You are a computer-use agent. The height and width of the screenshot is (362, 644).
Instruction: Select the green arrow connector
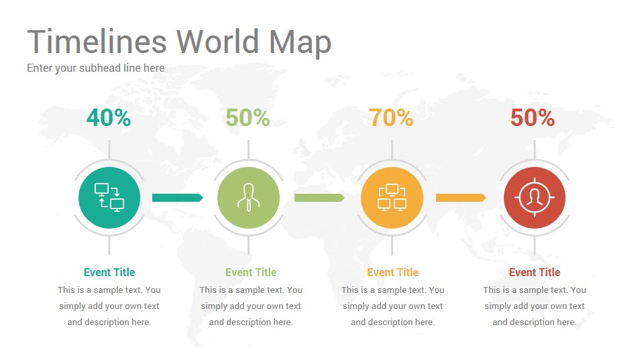pyautogui.click(x=319, y=198)
